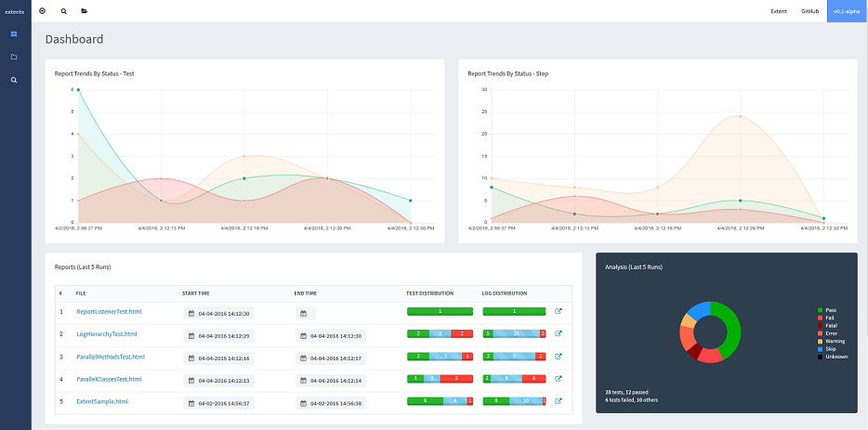Open ExtentSample report via external link icon

pos(559,401)
